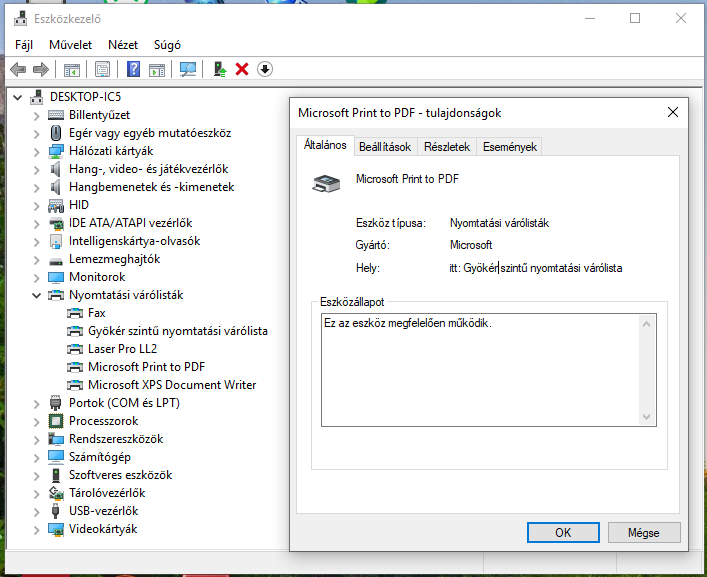Open the Művelet menu
The height and width of the screenshot is (577, 707).
coord(70,45)
